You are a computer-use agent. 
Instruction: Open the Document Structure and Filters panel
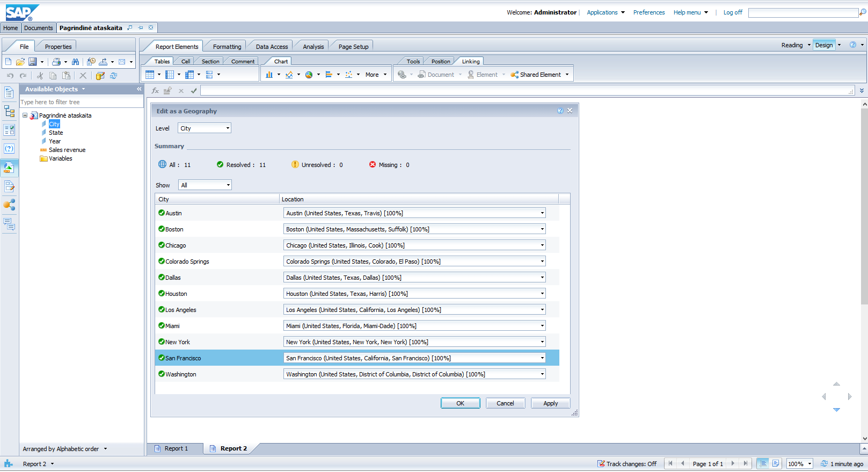9,112
